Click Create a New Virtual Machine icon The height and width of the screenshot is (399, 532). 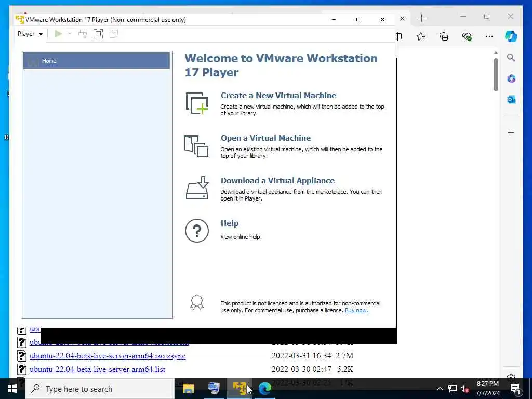click(197, 103)
